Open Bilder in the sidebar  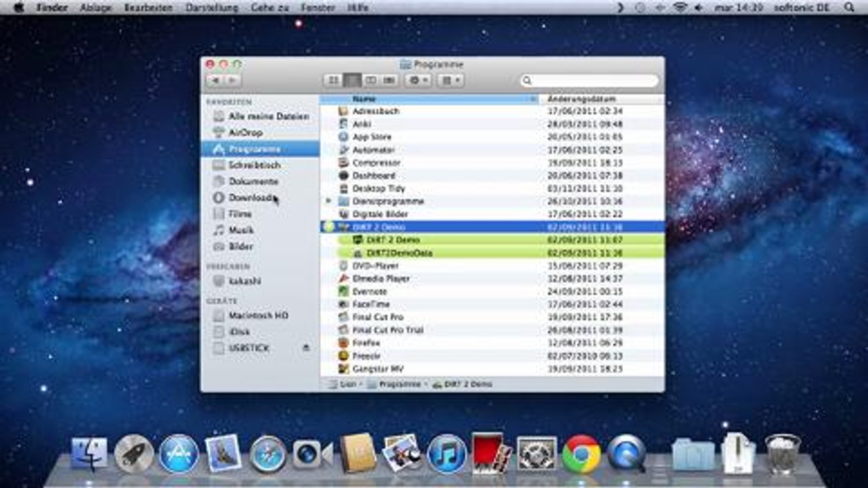point(260,247)
